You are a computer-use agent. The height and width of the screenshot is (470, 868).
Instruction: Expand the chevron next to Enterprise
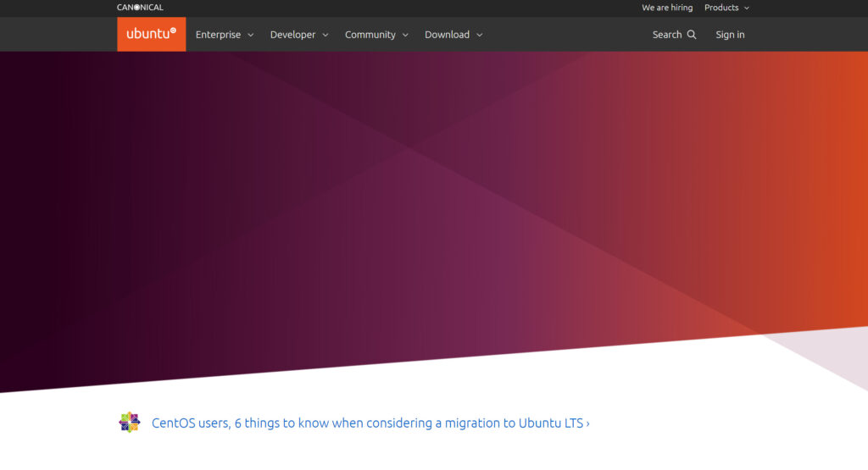point(250,36)
